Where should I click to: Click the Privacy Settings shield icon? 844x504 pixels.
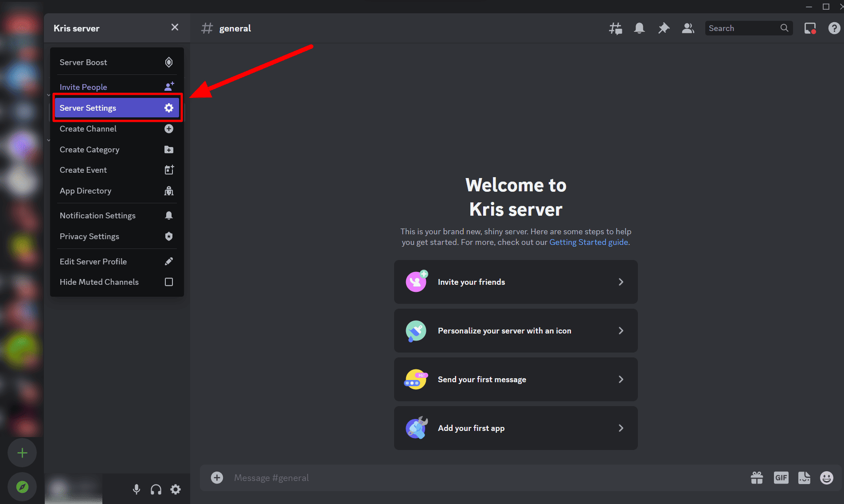point(169,236)
